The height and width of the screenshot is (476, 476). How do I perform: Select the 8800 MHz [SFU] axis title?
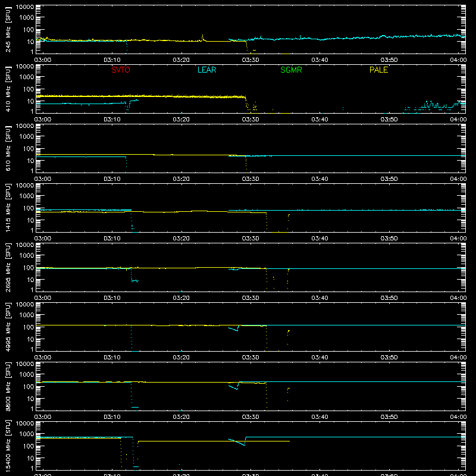(8, 387)
